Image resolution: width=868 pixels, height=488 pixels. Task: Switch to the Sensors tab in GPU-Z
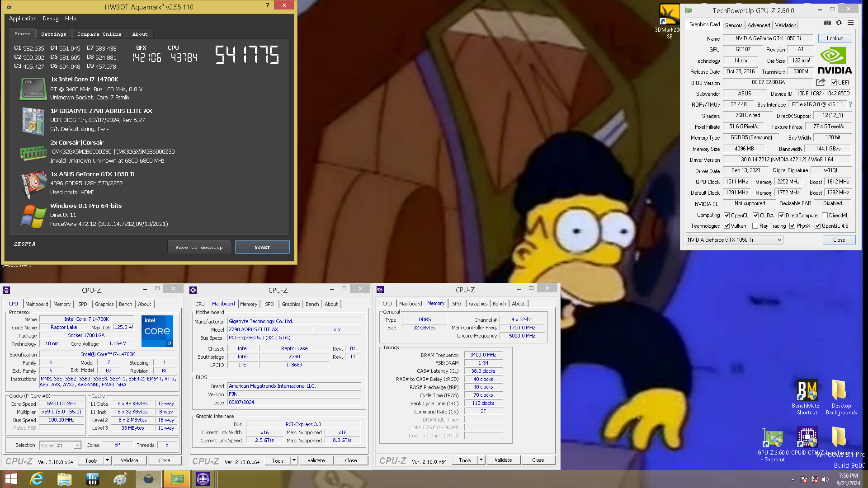click(734, 25)
